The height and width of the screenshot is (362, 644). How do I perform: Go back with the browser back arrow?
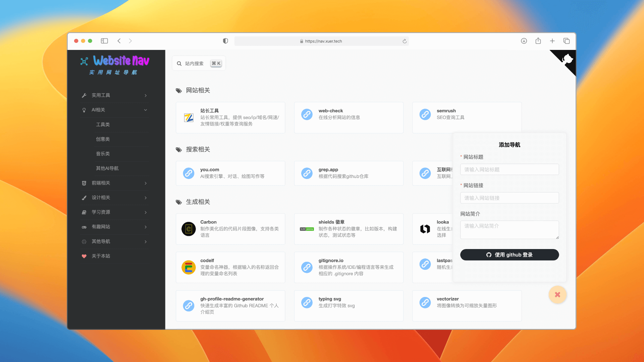click(x=119, y=41)
